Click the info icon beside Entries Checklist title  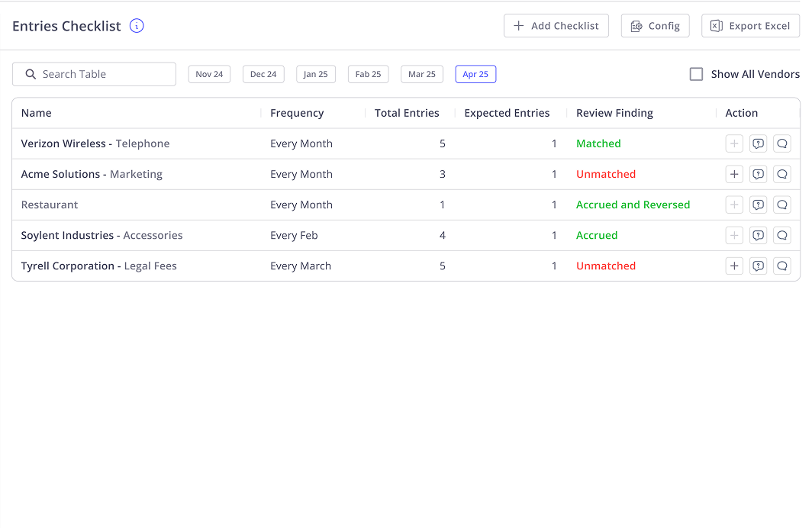[136, 25]
